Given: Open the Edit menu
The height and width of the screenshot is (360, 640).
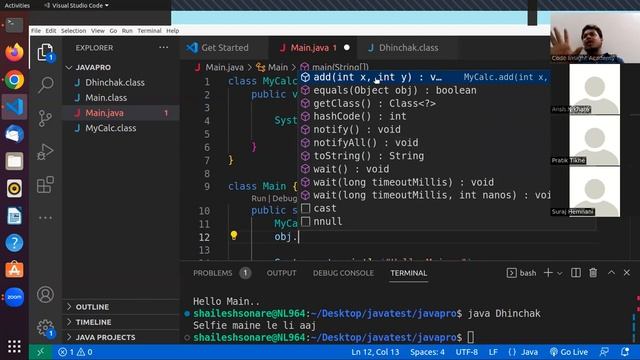Looking at the screenshot, I should click(x=51, y=31).
